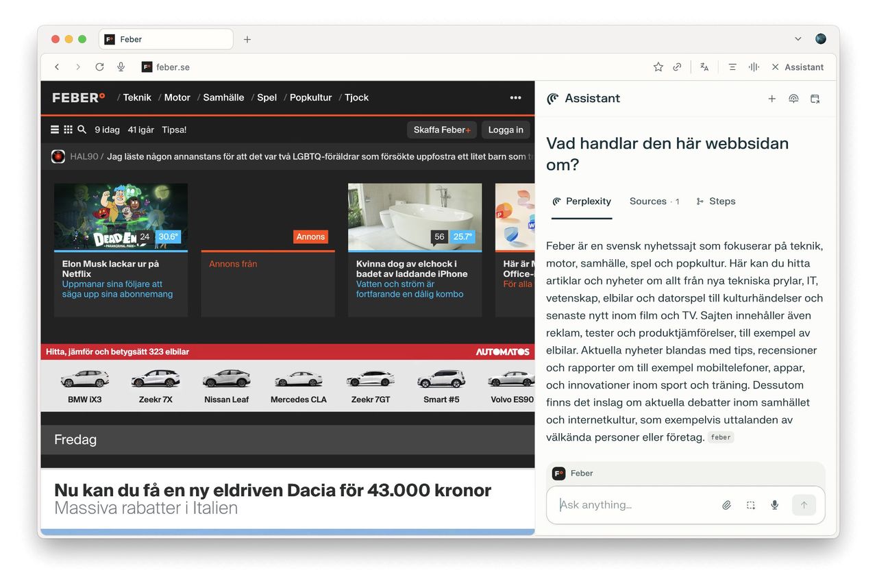Open the Motor section in Feber's navigation
877x588 pixels.
click(177, 97)
